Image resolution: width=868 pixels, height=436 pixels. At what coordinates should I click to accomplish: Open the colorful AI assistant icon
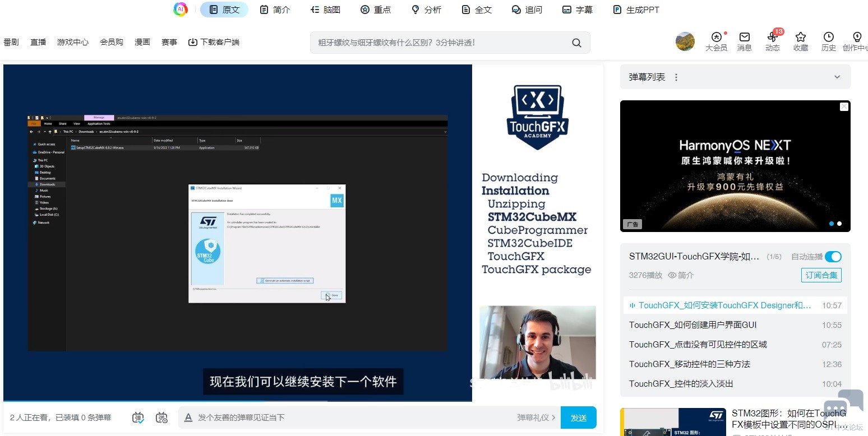[x=181, y=10]
